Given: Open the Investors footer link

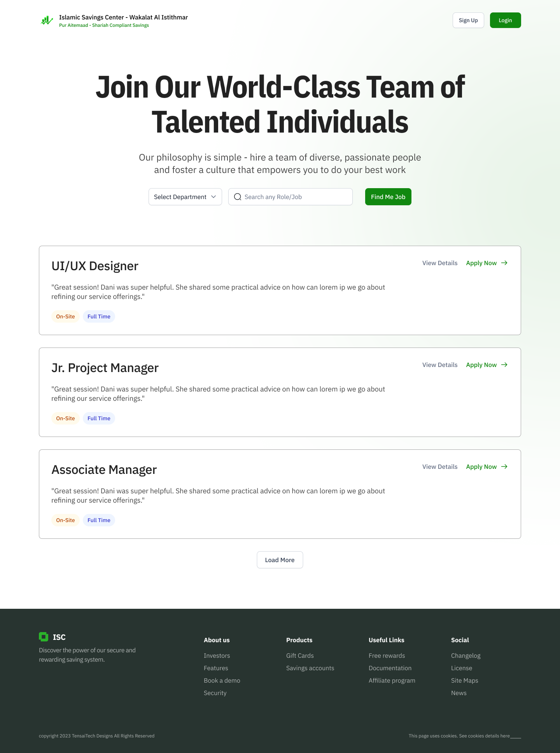Looking at the screenshot, I should coord(217,656).
